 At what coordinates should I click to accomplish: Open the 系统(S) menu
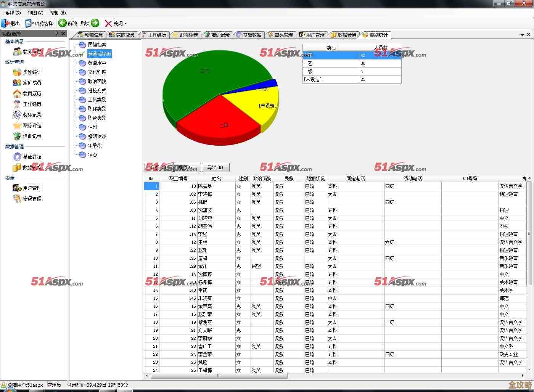13,13
